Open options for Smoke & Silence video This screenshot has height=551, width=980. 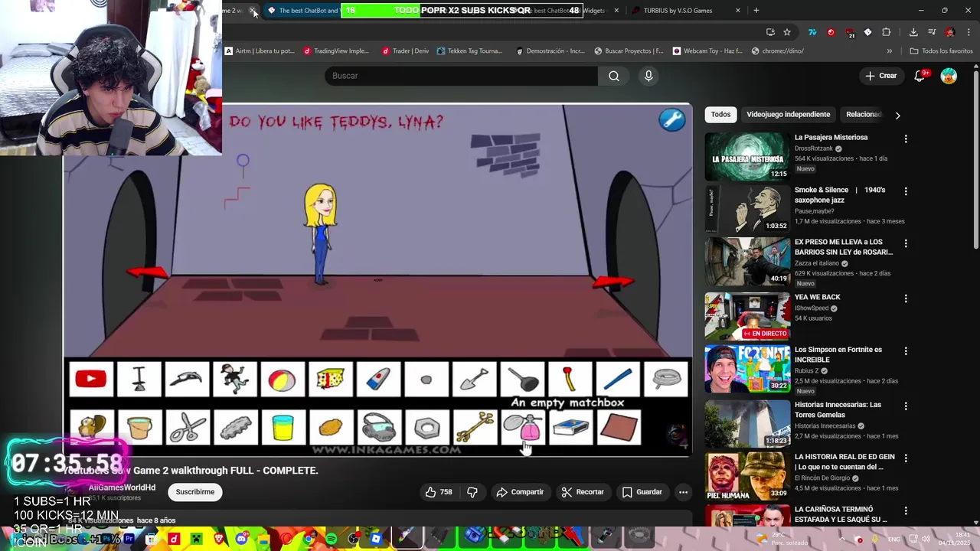pos(906,191)
